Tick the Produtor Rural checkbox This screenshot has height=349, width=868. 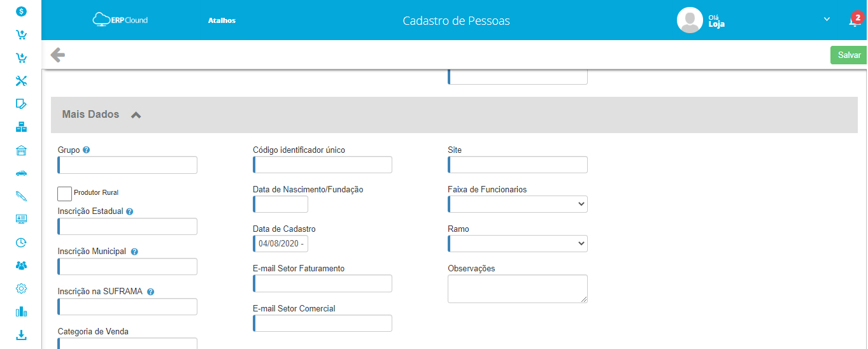(64, 194)
